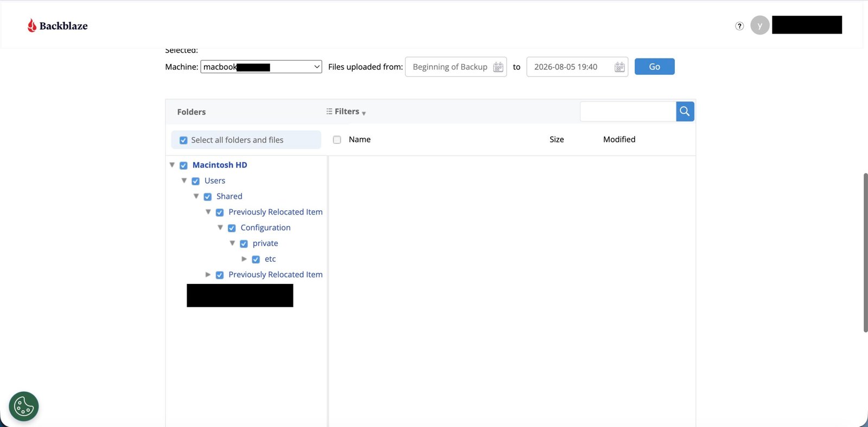868x427 pixels.
Task: Uncheck Select all folders and files
Action: [x=183, y=140]
